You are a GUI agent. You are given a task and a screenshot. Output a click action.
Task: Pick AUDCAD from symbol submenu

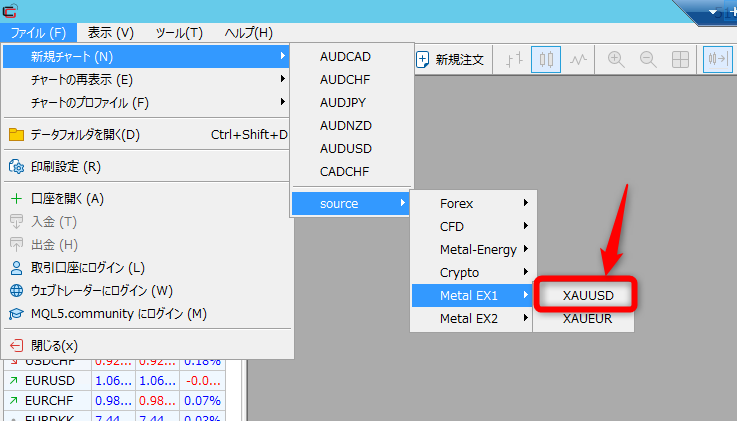pyautogui.click(x=352, y=57)
